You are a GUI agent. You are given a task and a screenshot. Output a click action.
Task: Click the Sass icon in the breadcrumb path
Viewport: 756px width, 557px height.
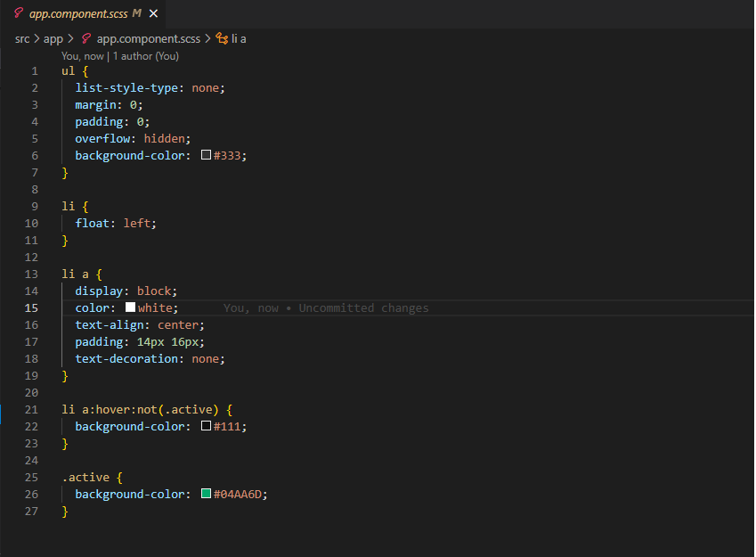click(86, 39)
